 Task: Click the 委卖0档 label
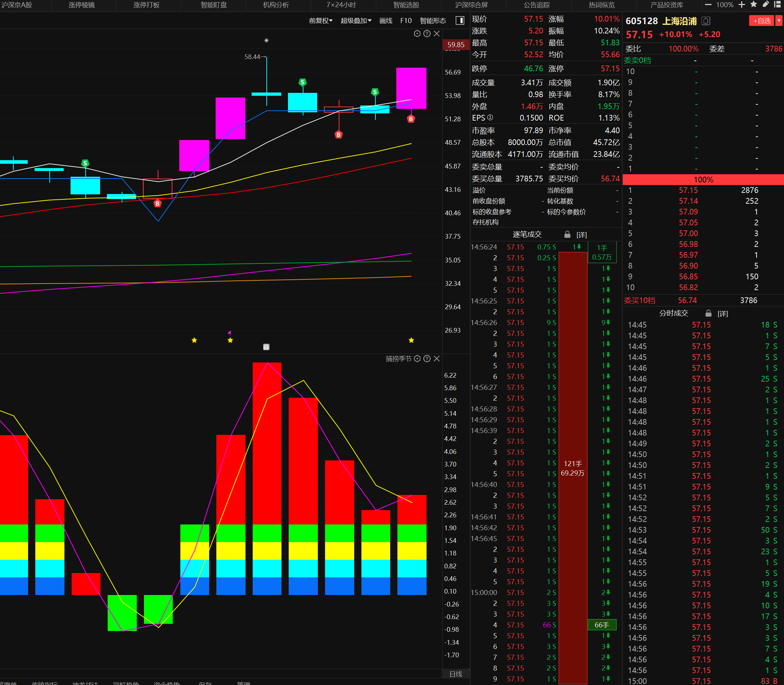click(637, 60)
